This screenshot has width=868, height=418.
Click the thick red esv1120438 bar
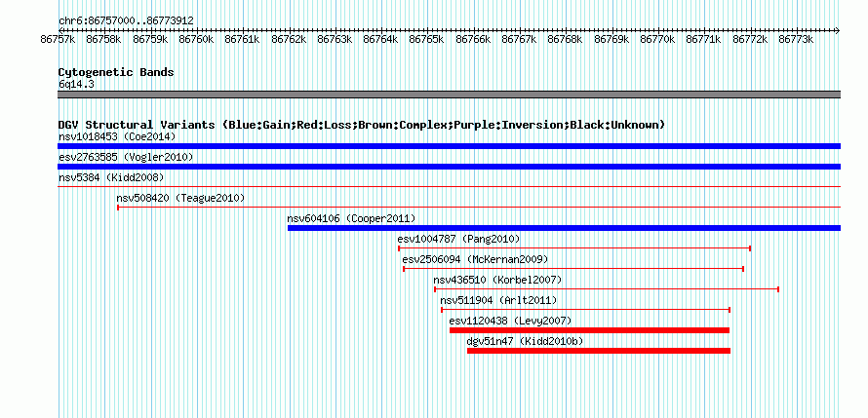[589, 330]
